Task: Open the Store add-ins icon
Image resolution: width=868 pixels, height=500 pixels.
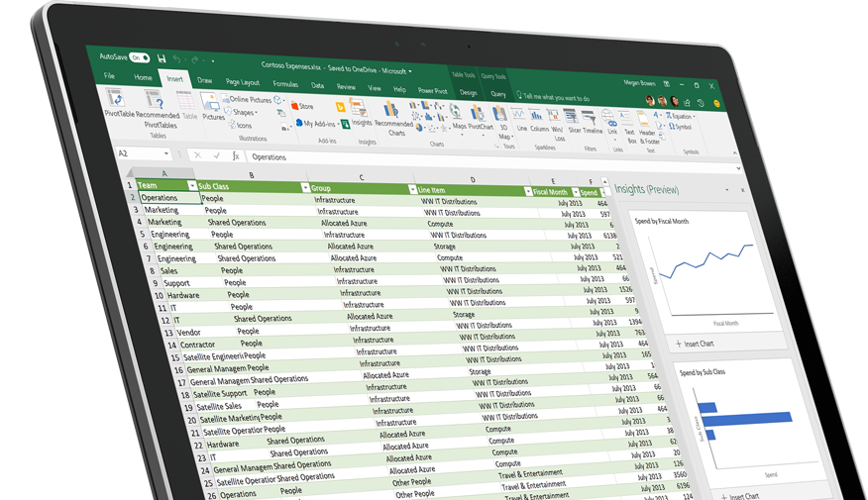Action: (301, 106)
